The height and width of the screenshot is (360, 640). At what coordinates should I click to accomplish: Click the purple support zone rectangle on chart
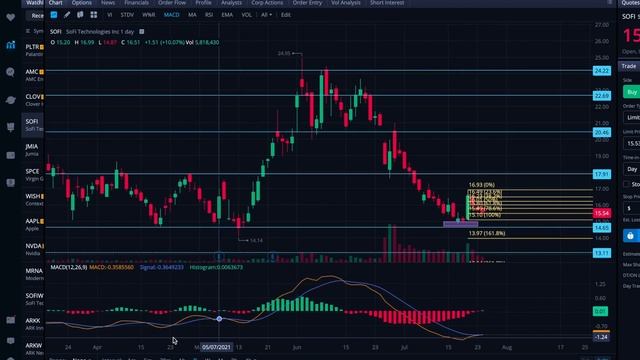(460, 224)
